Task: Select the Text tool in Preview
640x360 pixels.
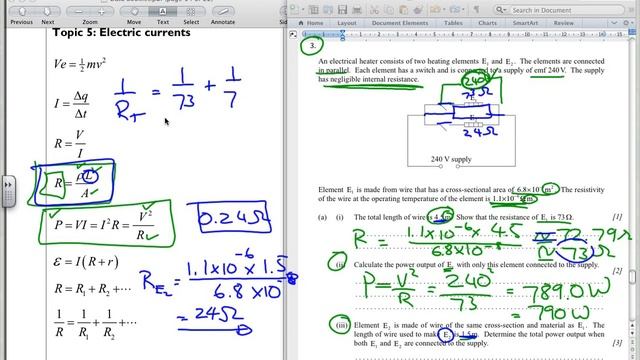Action: pos(162,11)
